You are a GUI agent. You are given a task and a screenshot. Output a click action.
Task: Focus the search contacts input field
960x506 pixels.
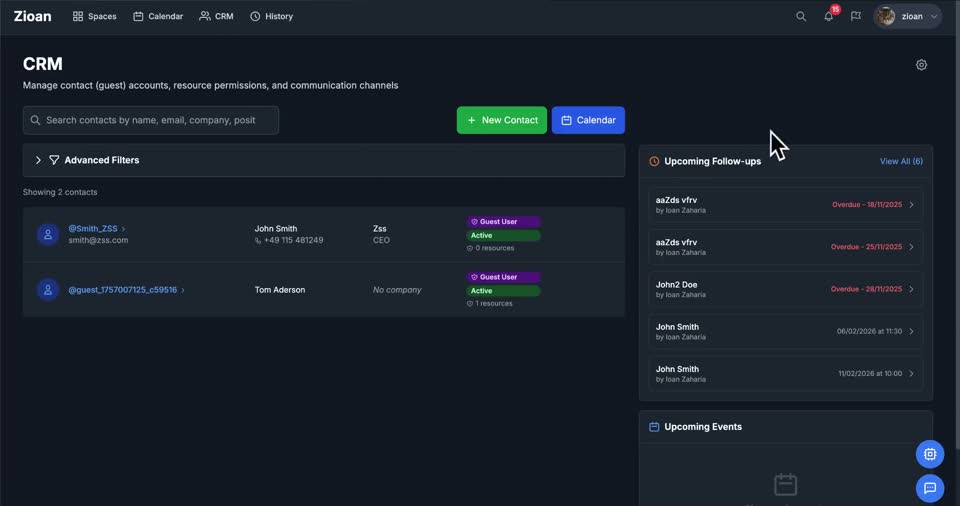click(x=151, y=120)
